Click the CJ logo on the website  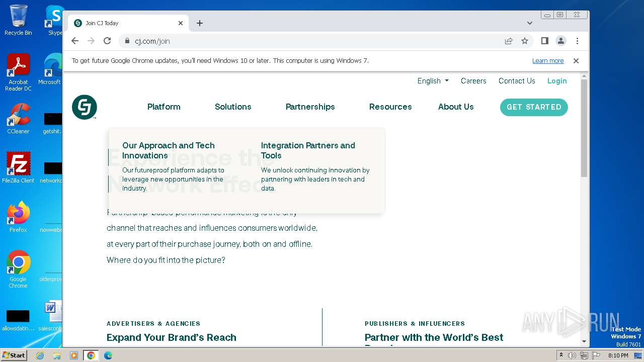[x=85, y=107]
